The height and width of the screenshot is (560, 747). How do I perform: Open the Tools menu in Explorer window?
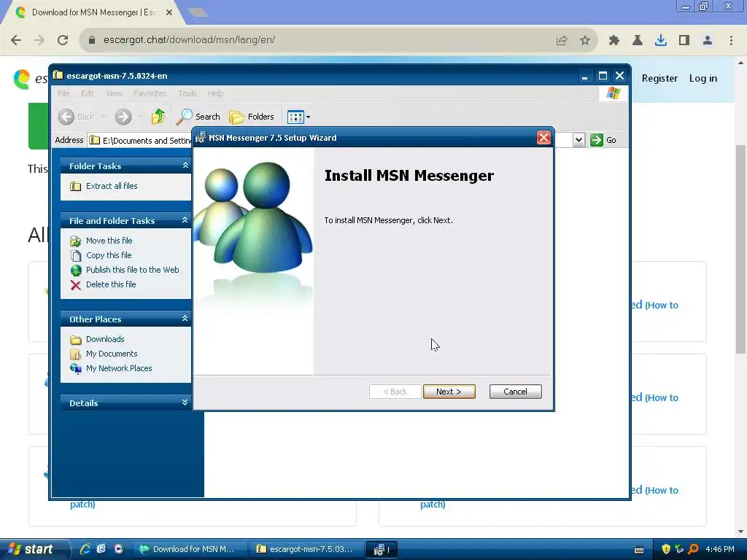coord(187,93)
